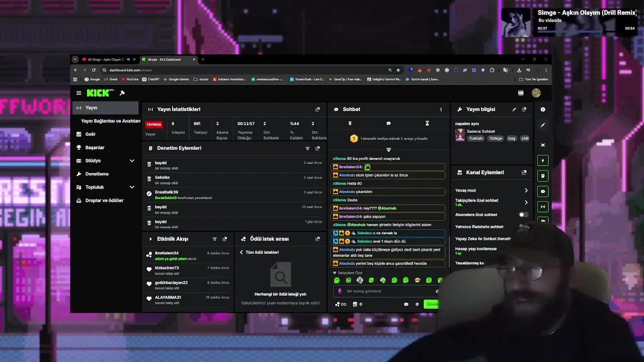644x362 pixels.
Task: Open the Chrome tab search dropdown
Action: pos(75,59)
